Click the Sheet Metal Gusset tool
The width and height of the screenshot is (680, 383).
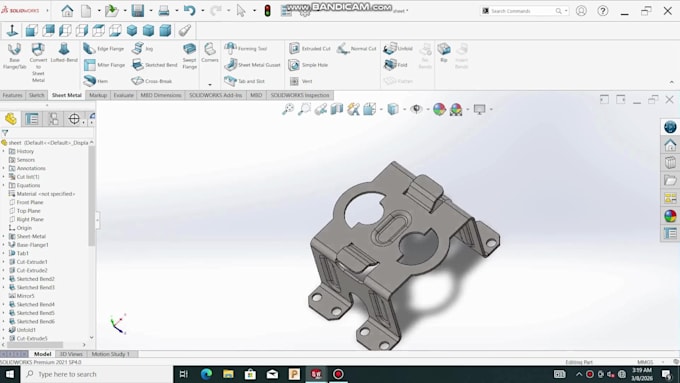pyautogui.click(x=252, y=65)
